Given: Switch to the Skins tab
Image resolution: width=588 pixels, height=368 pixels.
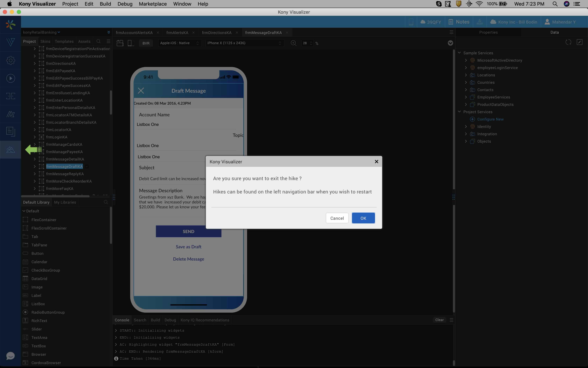Looking at the screenshot, I should tap(45, 41).
